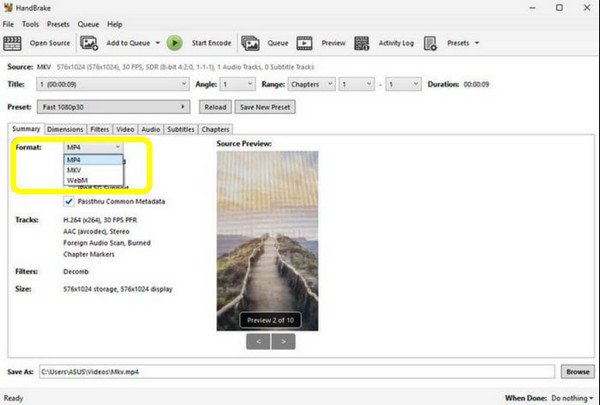Switch to the Chapters tab
The height and width of the screenshot is (405, 600).
coord(215,129)
